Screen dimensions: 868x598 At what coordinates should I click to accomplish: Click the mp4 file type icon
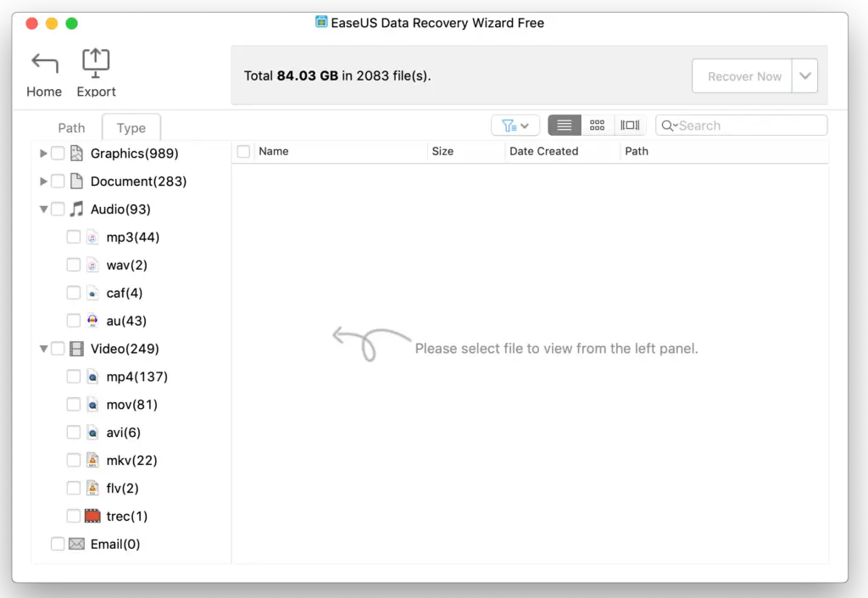pyautogui.click(x=92, y=377)
